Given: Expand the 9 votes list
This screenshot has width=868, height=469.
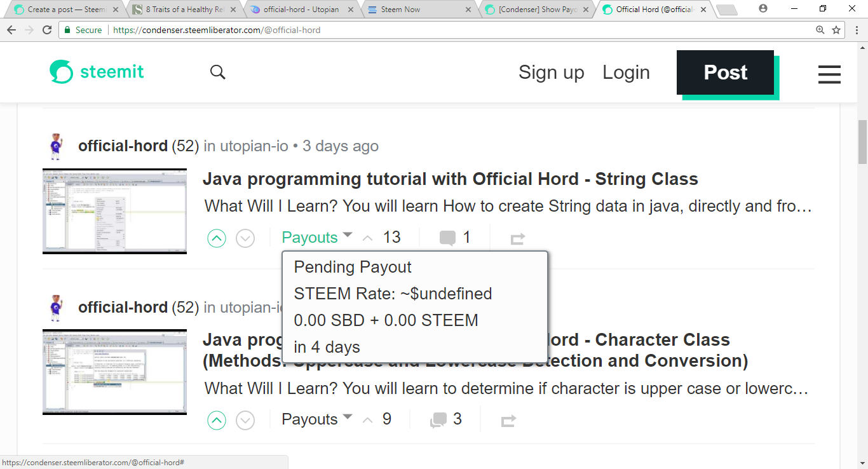Looking at the screenshot, I should (x=377, y=419).
